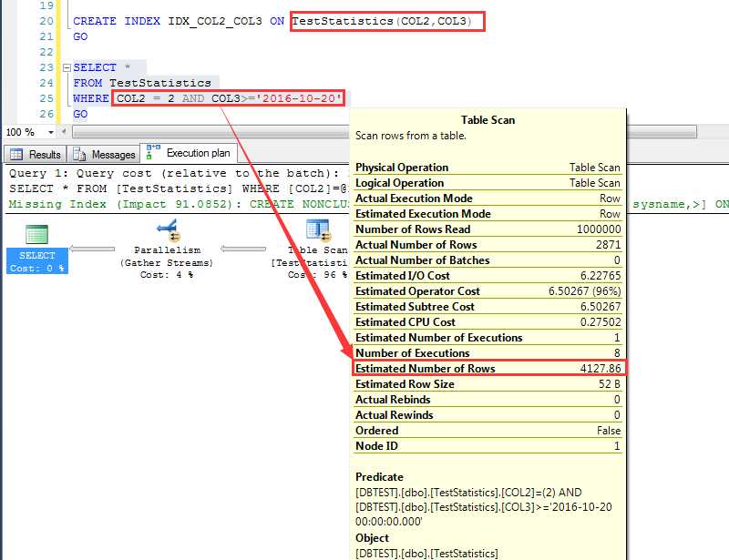Click the 'Ordered' False row

pyautogui.click(x=488, y=431)
